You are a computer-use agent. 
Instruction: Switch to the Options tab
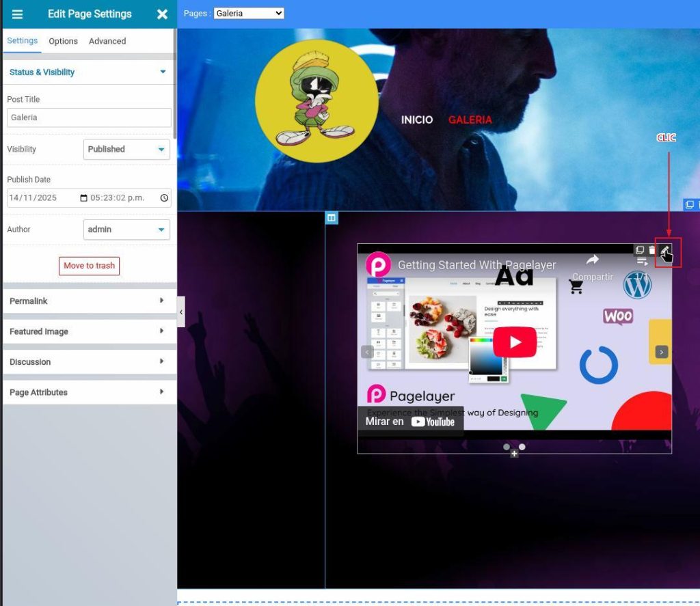[x=63, y=41]
